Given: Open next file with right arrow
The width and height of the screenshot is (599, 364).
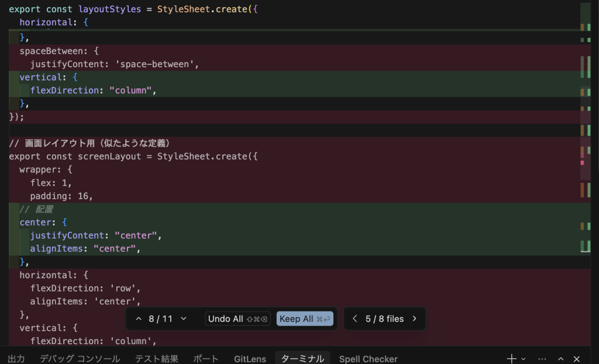Looking at the screenshot, I should pos(415,319).
